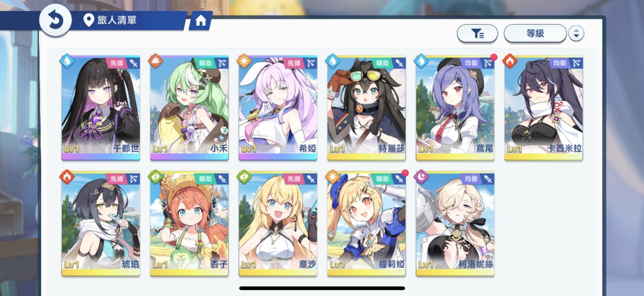
Task: Click the dark element icon on 柯洛妮絲
Action: [x=421, y=177]
